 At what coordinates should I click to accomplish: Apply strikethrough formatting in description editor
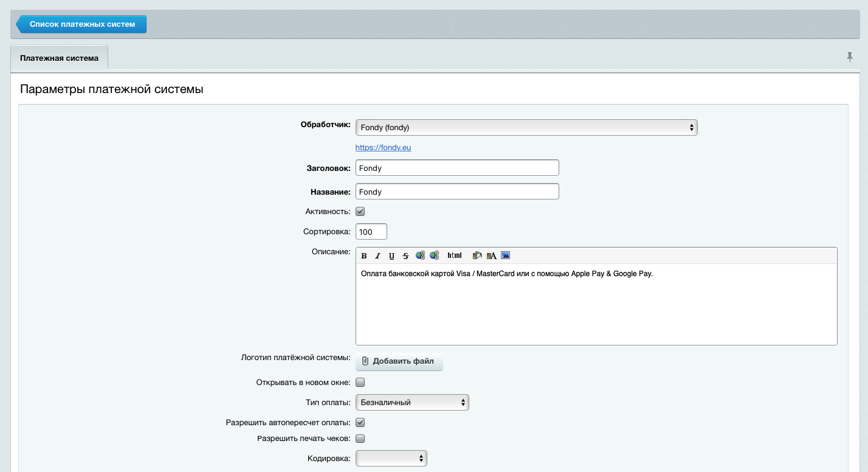pyautogui.click(x=405, y=255)
